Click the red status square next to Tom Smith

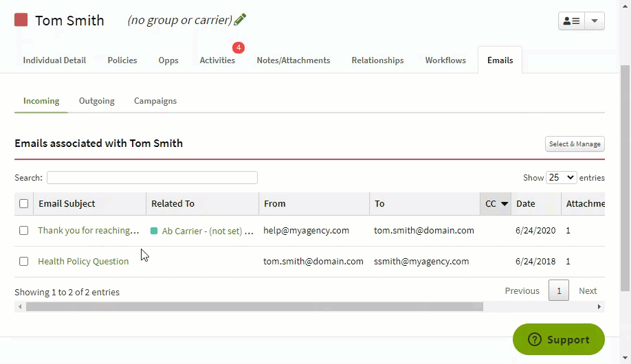[x=21, y=20]
